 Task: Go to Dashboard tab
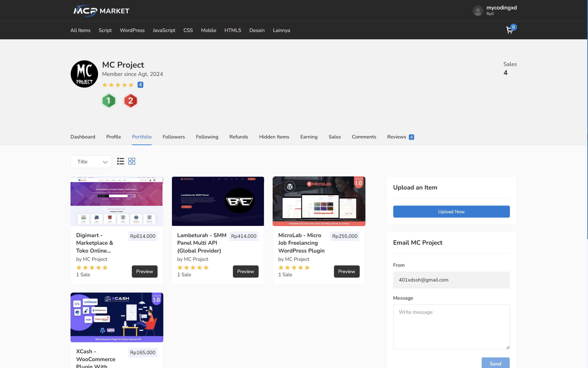click(83, 137)
